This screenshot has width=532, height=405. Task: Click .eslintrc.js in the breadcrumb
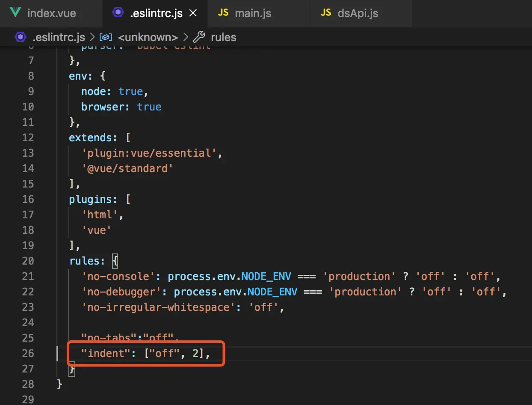point(59,37)
